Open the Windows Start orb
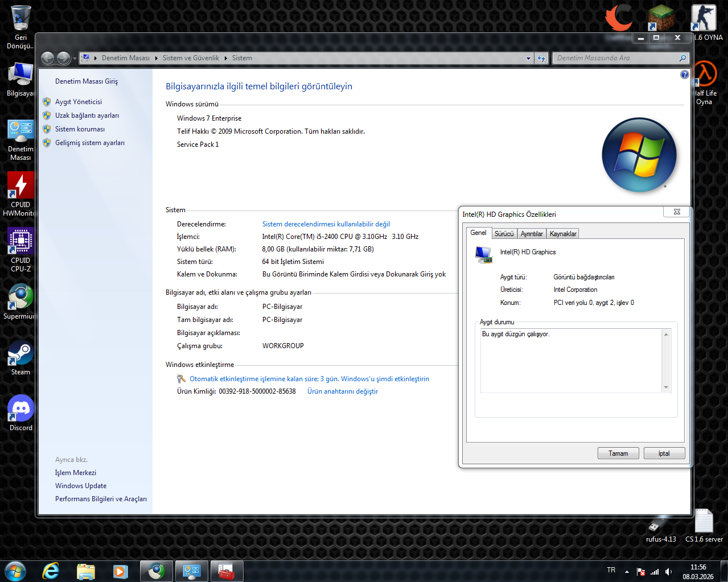The image size is (728, 582). 15,571
